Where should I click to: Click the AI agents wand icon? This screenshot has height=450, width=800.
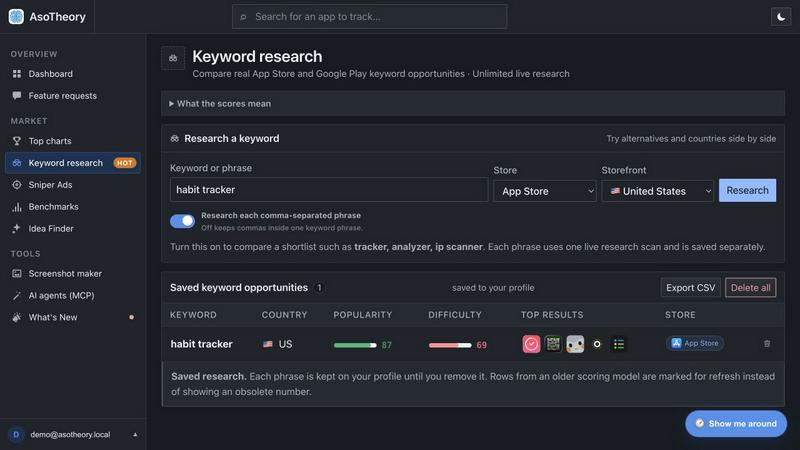pyautogui.click(x=17, y=295)
